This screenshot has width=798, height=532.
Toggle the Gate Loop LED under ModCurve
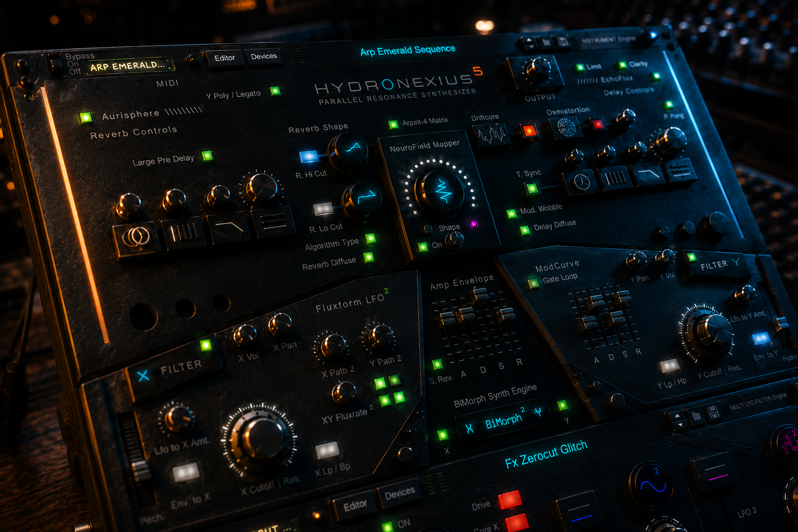[533, 283]
